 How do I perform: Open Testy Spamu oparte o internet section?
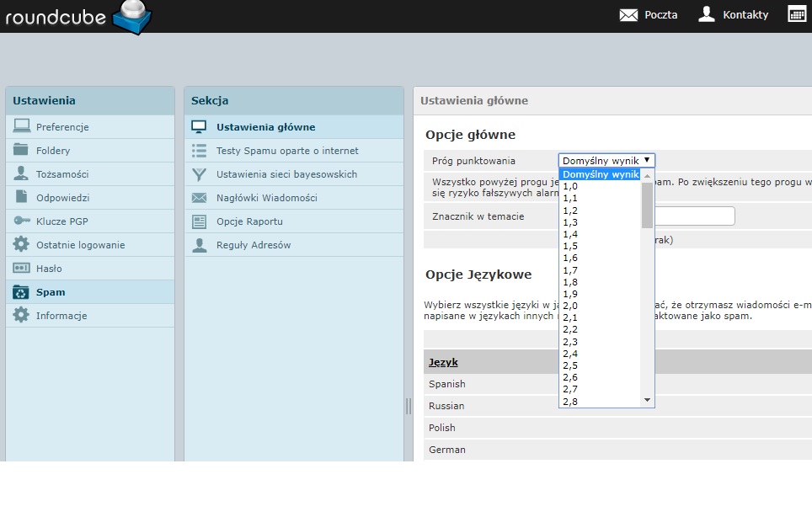287,151
